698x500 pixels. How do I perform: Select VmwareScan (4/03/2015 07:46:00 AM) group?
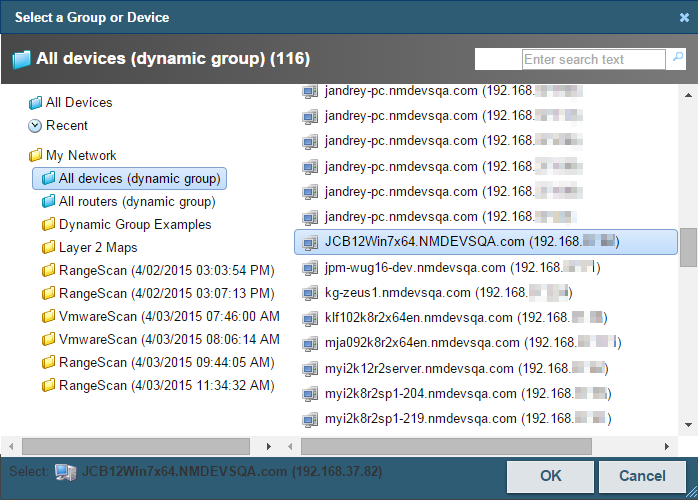coord(169,317)
